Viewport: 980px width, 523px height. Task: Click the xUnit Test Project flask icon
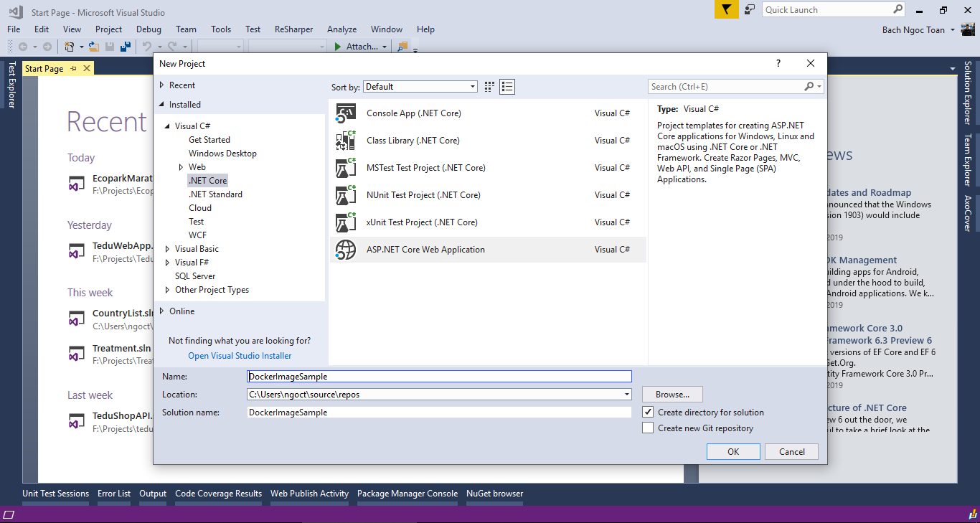(346, 222)
